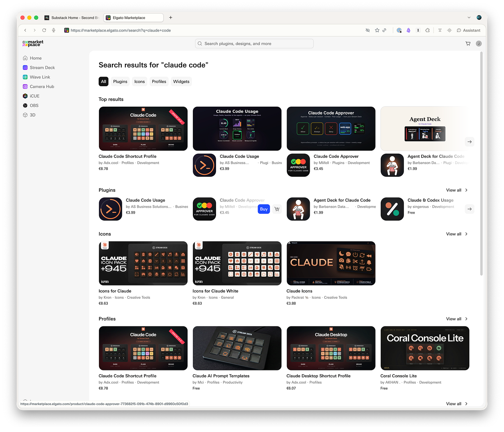Show more Plugins with the right arrow

[469, 209]
